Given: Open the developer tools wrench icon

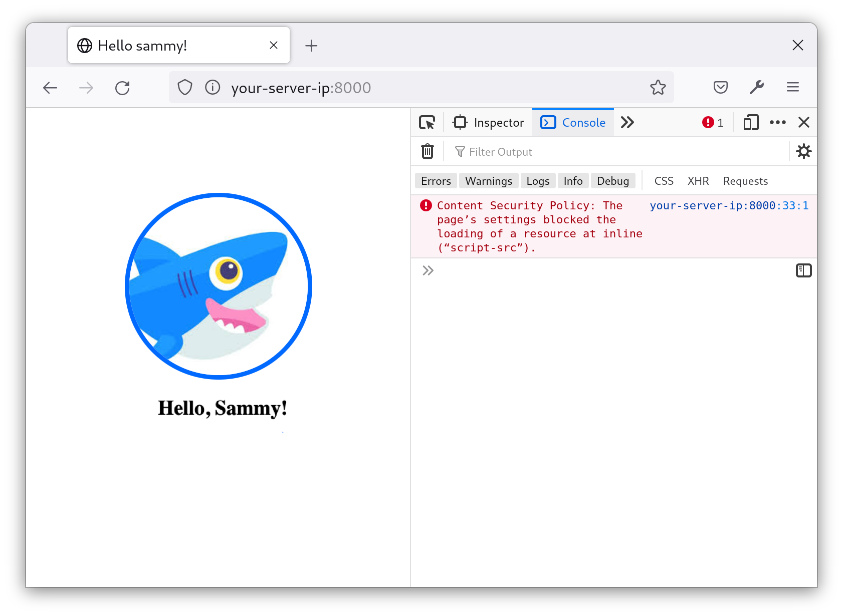Looking at the screenshot, I should 757,88.
